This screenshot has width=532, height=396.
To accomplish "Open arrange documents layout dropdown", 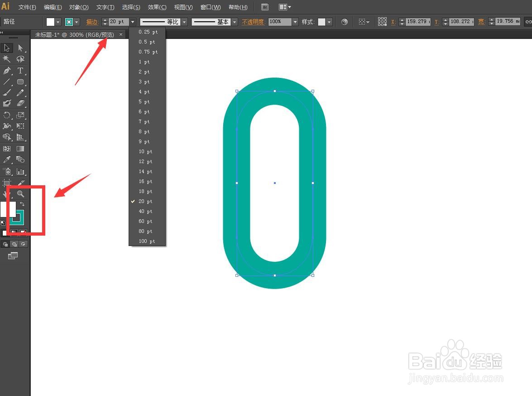I will coord(285,7).
